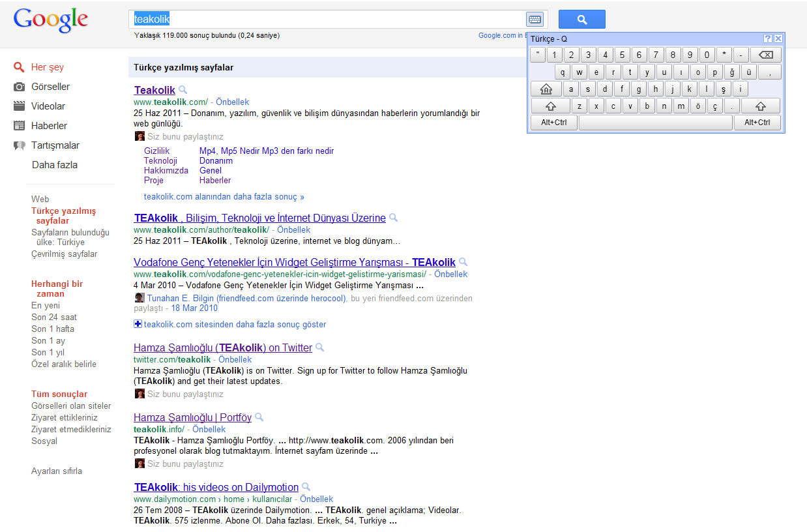Toggle the Alt+Ctrl key below the z-side Shift
Image resolution: width=807 pixels, height=532 pixels.
554,123
